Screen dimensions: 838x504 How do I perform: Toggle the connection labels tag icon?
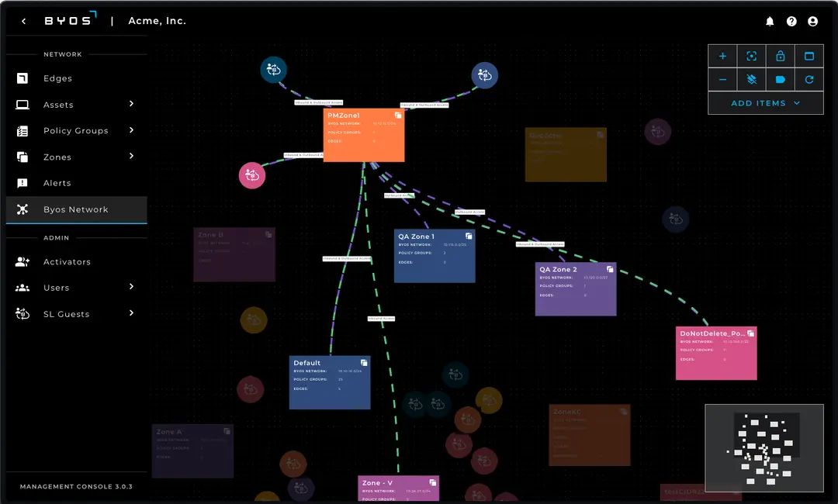tap(781, 80)
